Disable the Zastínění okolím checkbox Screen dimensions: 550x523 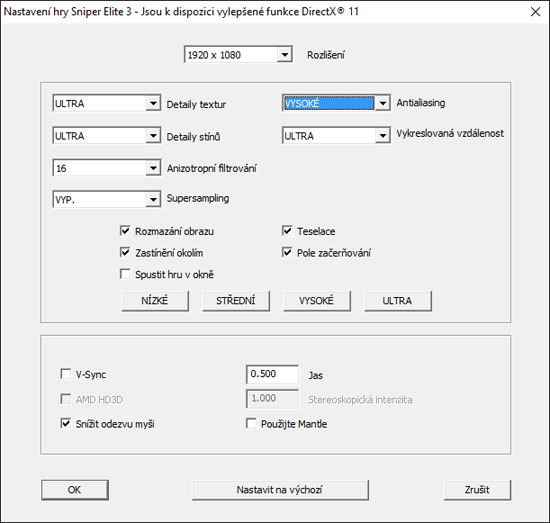(125, 252)
